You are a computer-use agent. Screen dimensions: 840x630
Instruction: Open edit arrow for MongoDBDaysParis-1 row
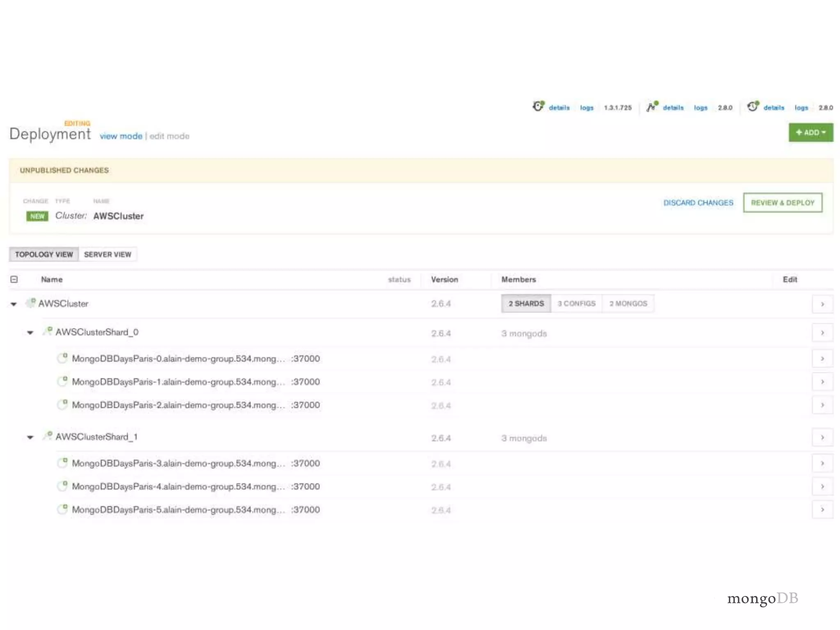coord(822,381)
